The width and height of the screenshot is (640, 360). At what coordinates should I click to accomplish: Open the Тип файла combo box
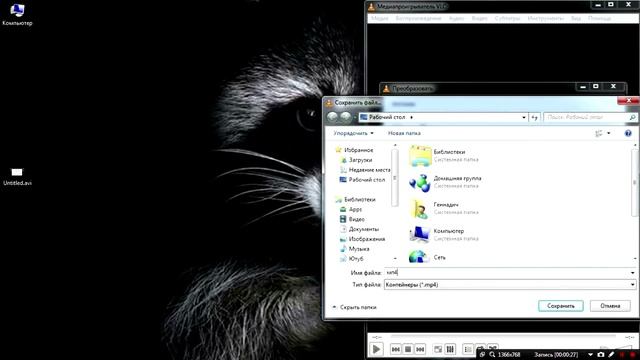[510, 284]
